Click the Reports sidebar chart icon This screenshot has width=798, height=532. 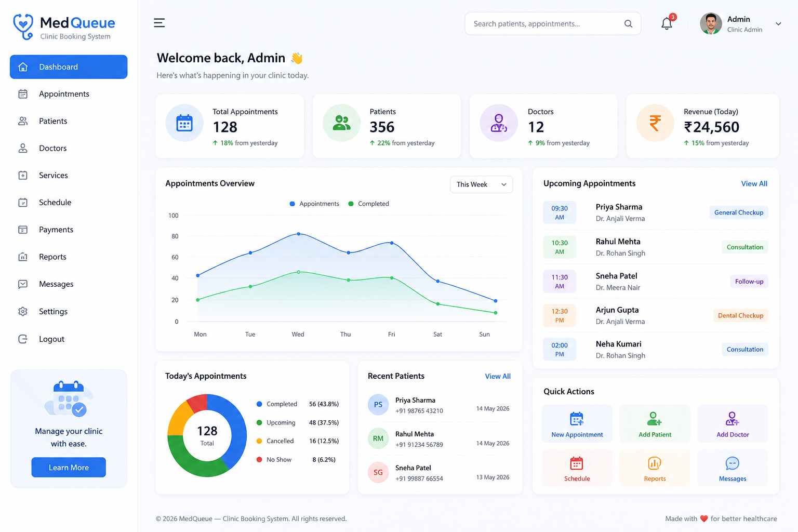[23, 257]
